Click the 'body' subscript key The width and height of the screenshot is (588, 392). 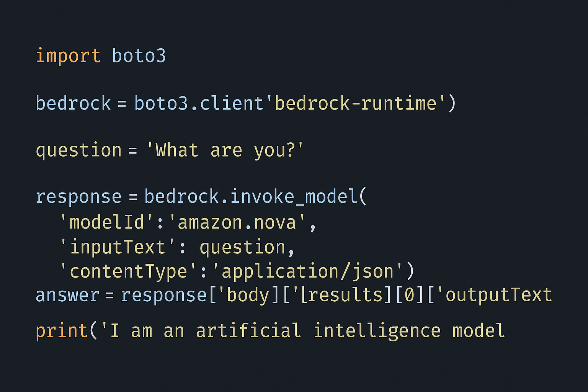(x=248, y=295)
